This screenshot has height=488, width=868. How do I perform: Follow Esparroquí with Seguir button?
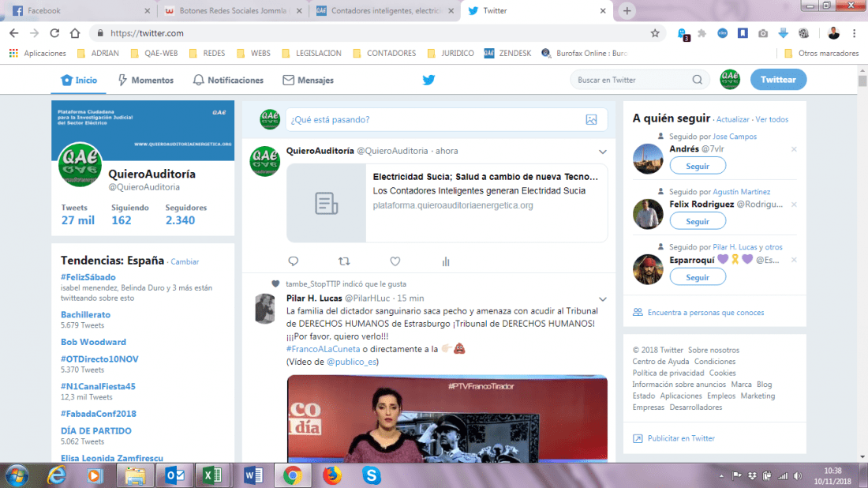698,277
